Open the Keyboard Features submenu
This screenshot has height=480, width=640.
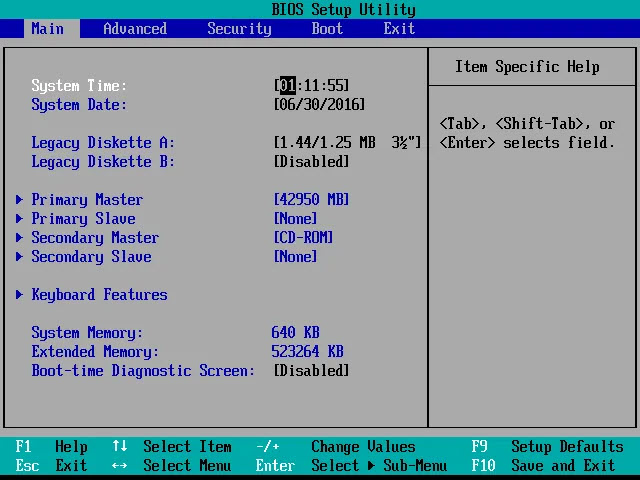click(x=99, y=295)
